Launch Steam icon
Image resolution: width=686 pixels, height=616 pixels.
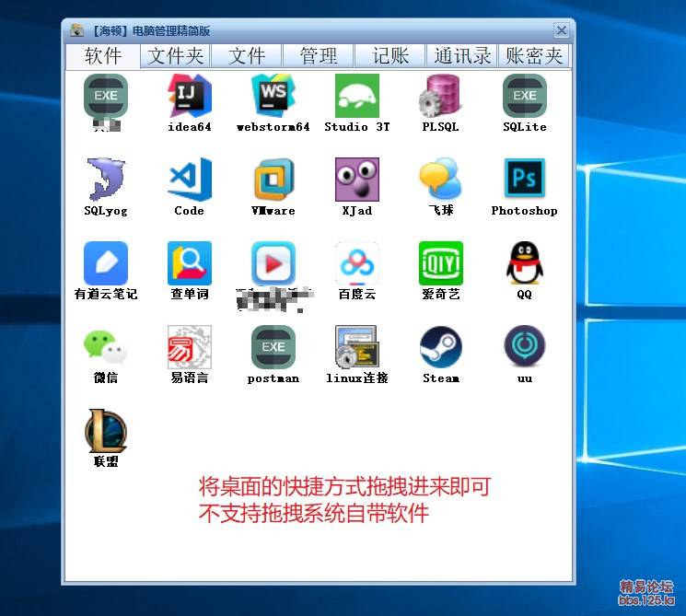[x=440, y=347]
